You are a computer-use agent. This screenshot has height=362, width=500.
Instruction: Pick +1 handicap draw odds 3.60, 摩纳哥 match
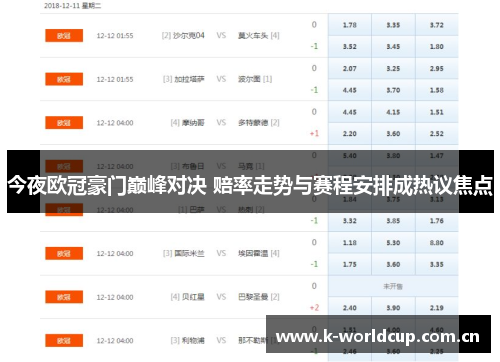point(393,134)
